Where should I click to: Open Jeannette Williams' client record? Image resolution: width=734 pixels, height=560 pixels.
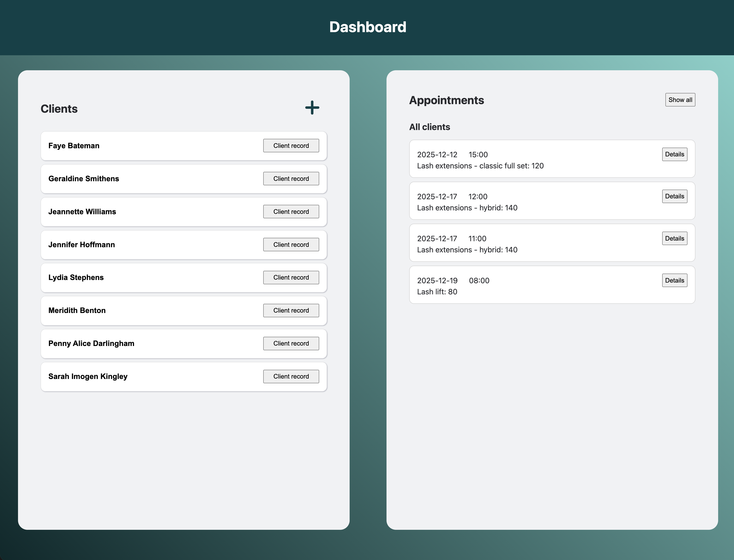click(291, 211)
